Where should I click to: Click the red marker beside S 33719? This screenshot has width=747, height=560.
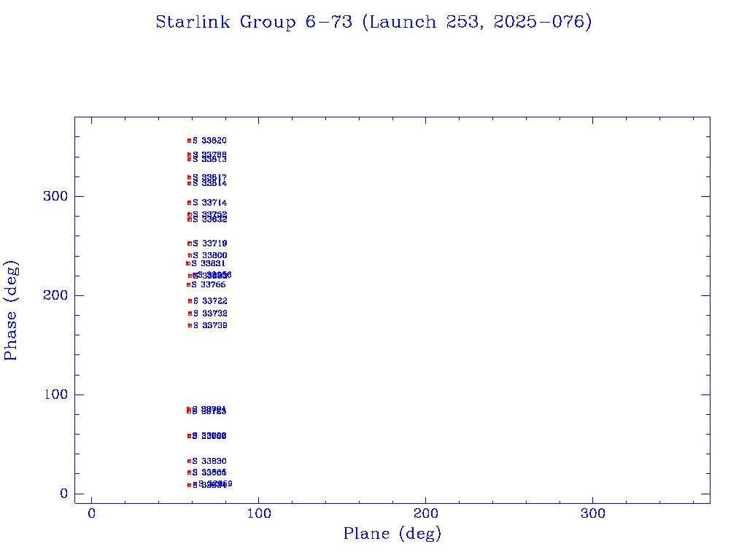pos(190,244)
